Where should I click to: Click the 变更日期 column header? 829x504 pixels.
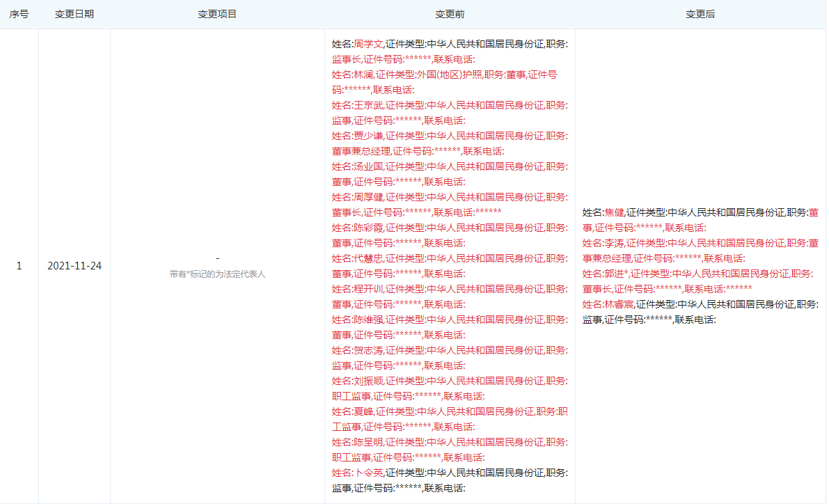[74, 14]
